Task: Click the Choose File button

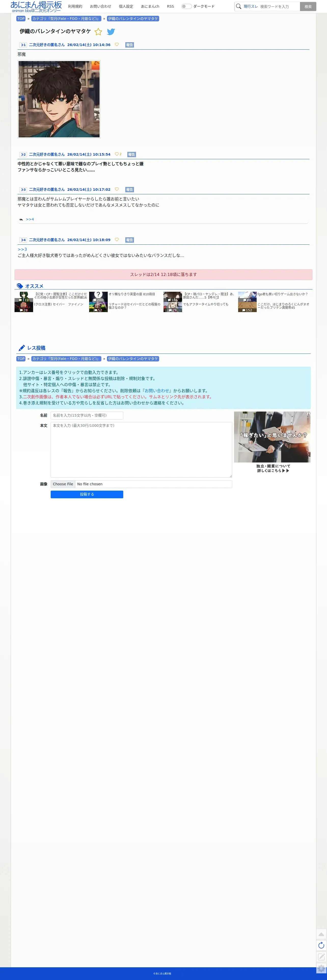Action: point(63,484)
